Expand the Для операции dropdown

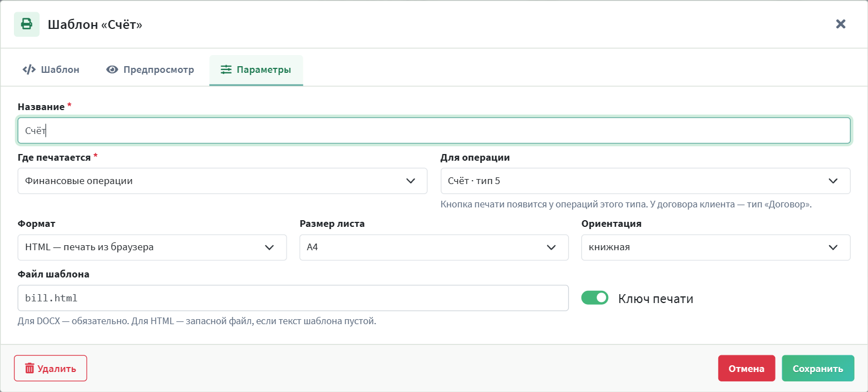point(645,181)
